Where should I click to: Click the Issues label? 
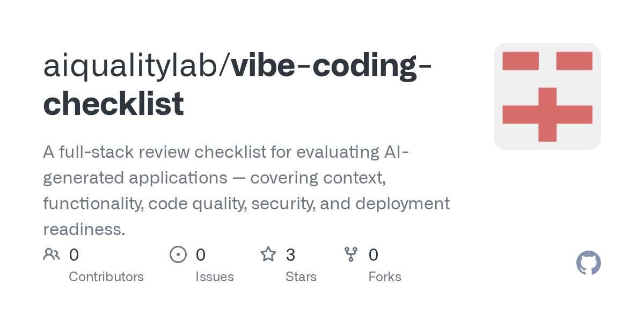coord(215,277)
